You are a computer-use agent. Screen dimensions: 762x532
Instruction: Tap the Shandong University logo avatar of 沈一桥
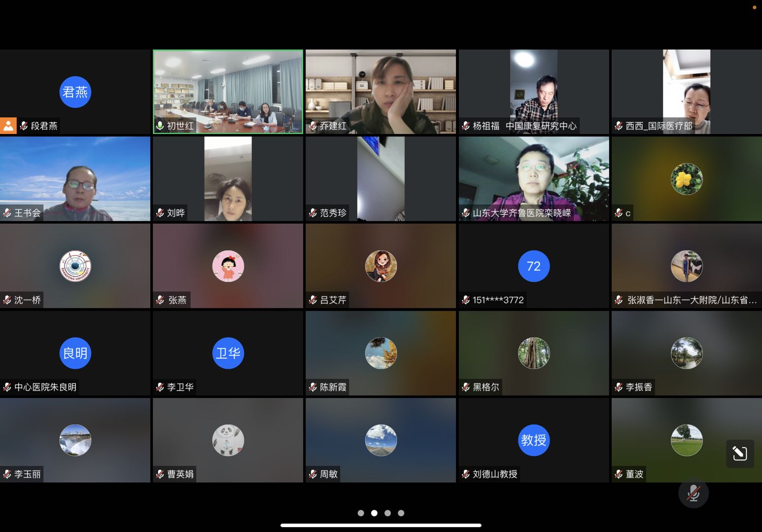(75, 266)
